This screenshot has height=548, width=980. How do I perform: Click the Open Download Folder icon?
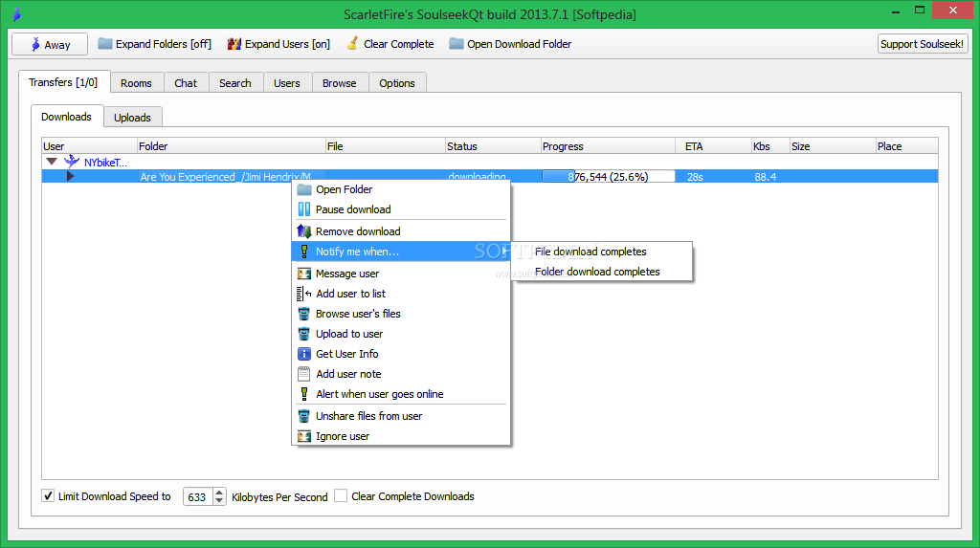(x=457, y=44)
